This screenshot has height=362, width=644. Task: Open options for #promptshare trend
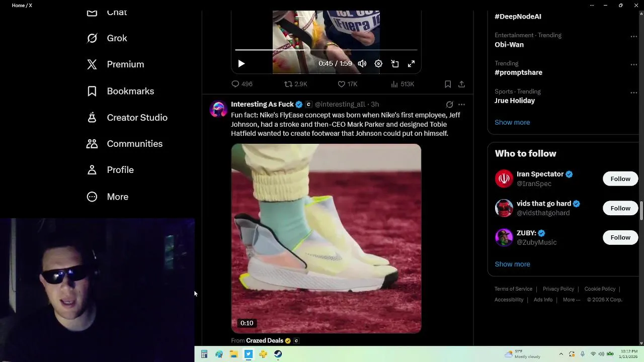(633, 64)
